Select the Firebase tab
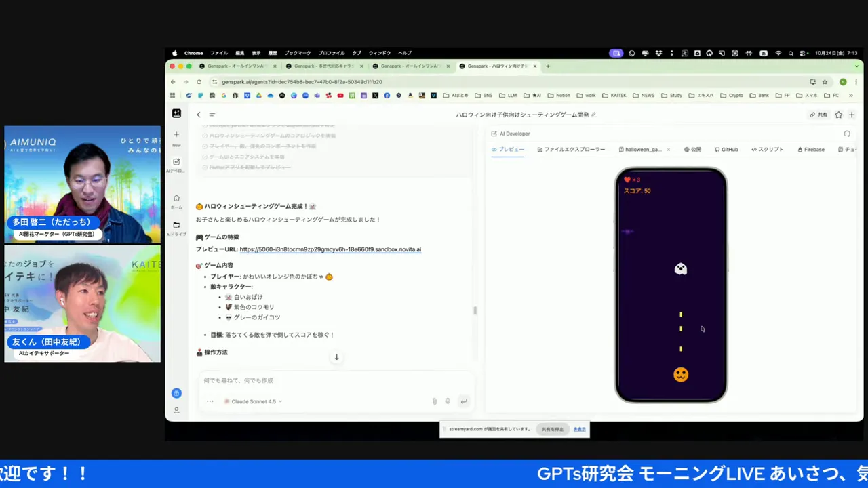 (x=811, y=150)
